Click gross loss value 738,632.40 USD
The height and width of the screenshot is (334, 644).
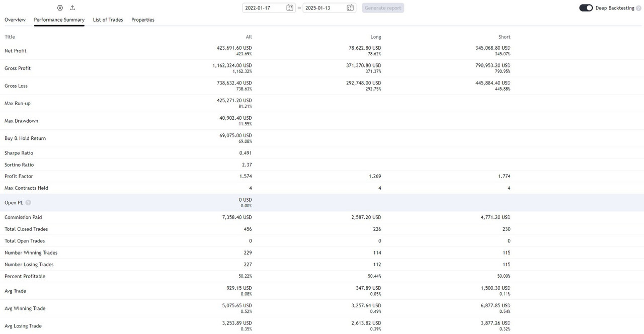pyautogui.click(x=234, y=83)
